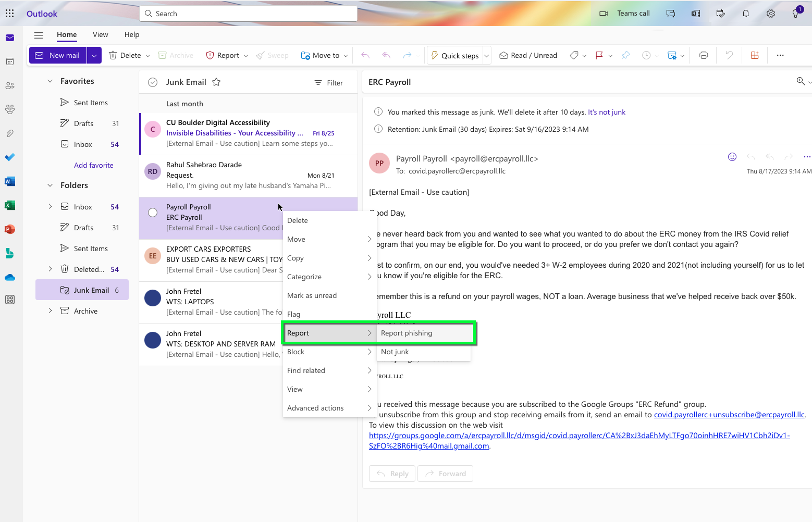The height and width of the screenshot is (522, 812).
Task: Open Calendar from the left rail
Action: 10,61
